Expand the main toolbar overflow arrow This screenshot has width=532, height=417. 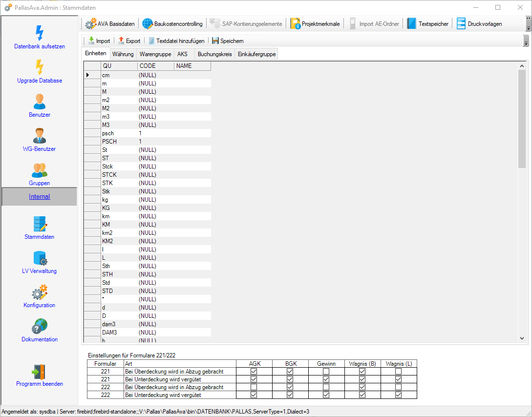tap(528, 24)
